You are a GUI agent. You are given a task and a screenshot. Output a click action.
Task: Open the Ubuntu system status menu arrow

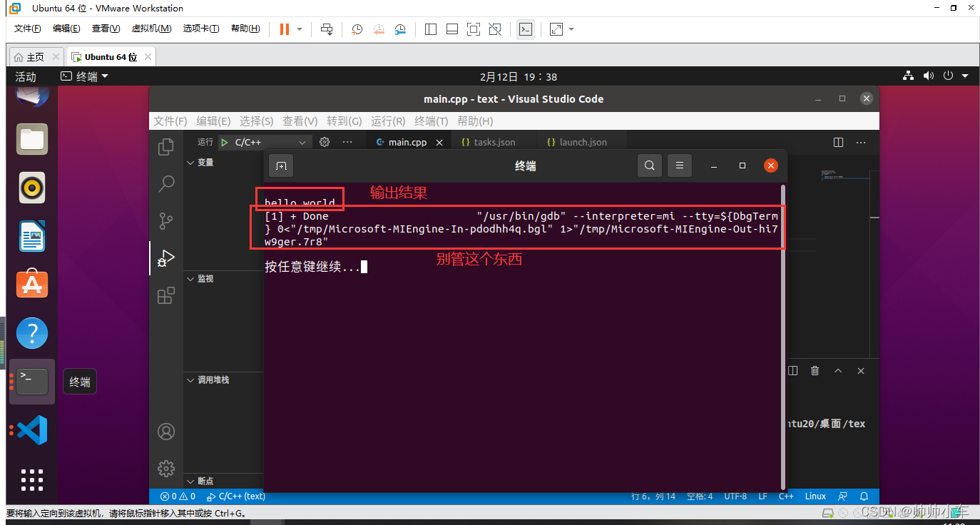(965, 76)
